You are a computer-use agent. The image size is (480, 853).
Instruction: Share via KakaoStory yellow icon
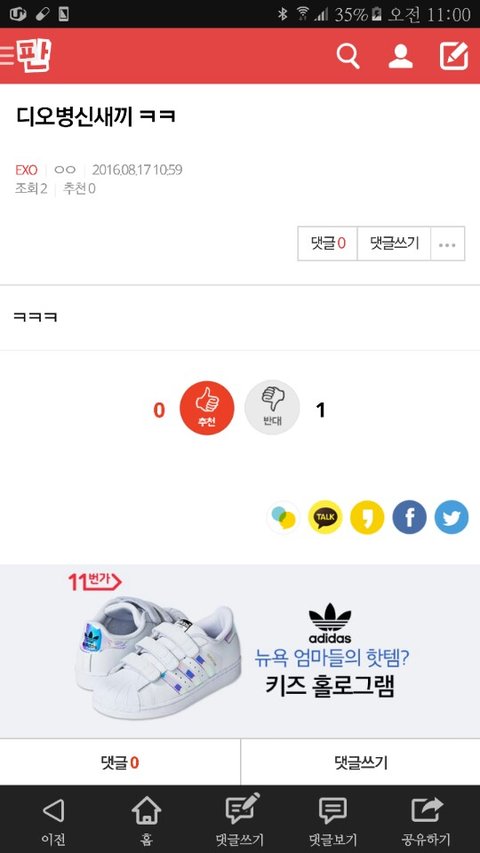click(367, 517)
